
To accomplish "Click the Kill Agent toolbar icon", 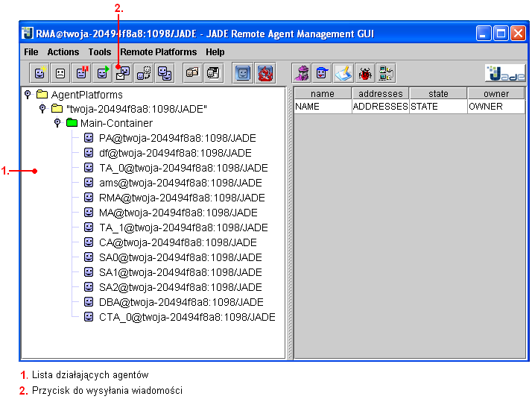I will pos(60,73).
